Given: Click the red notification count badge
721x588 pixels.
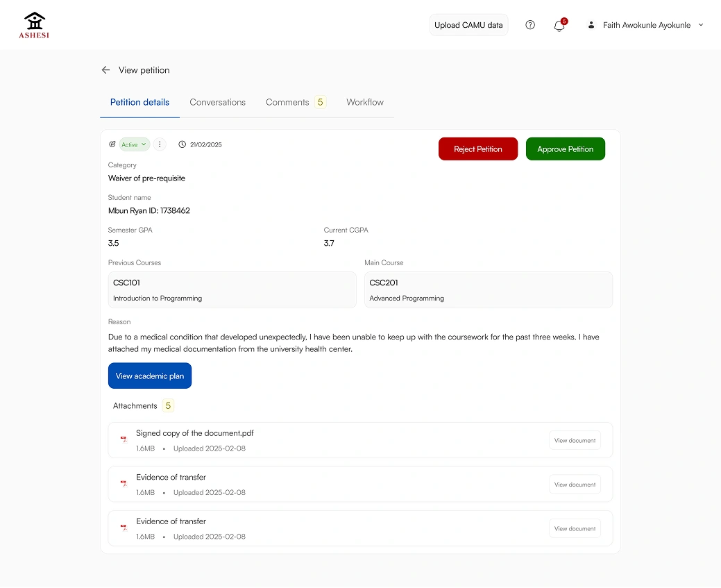Looking at the screenshot, I should coord(564,21).
